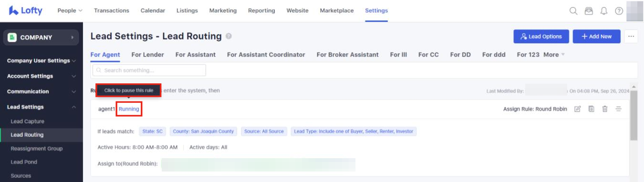The image size is (644, 182).
Task: Toggle the Running status of agent1
Action: [x=129, y=109]
